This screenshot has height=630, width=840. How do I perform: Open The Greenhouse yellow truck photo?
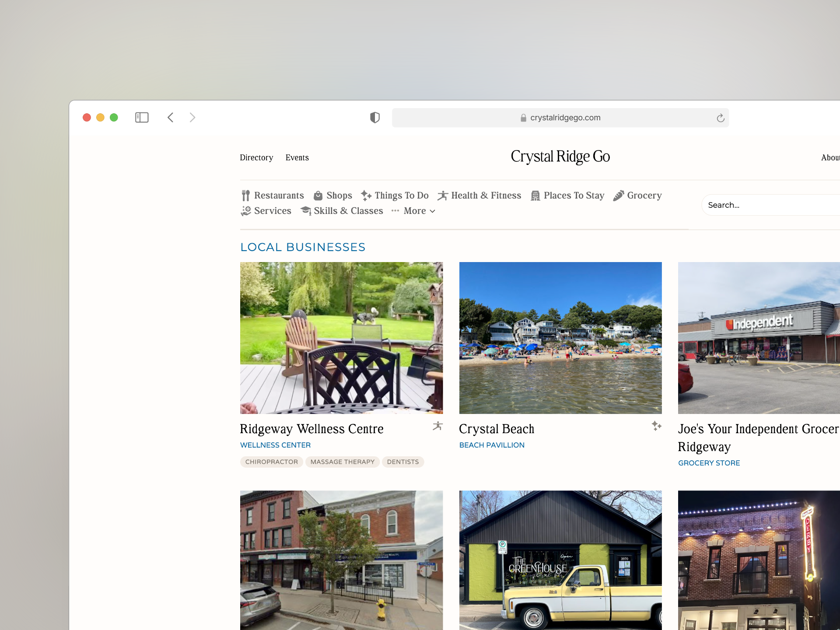point(560,560)
